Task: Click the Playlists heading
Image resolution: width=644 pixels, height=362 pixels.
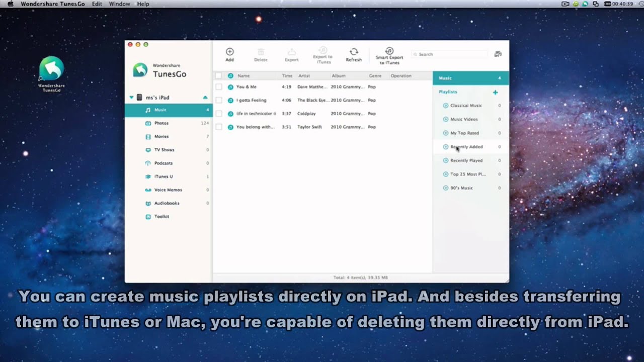Action: (448, 92)
